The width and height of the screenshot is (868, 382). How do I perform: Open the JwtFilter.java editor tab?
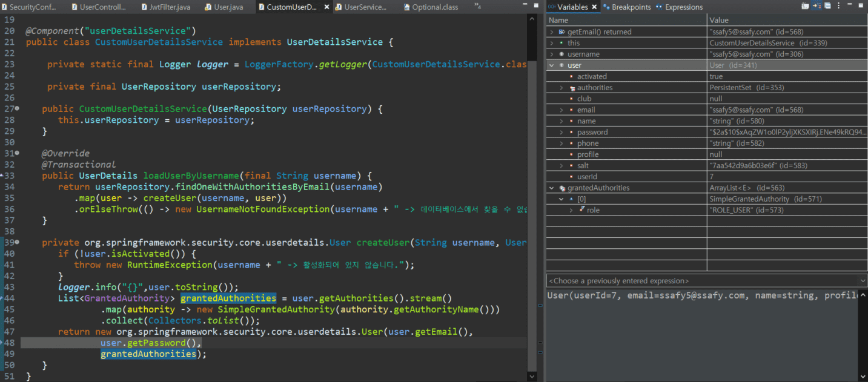coord(170,7)
